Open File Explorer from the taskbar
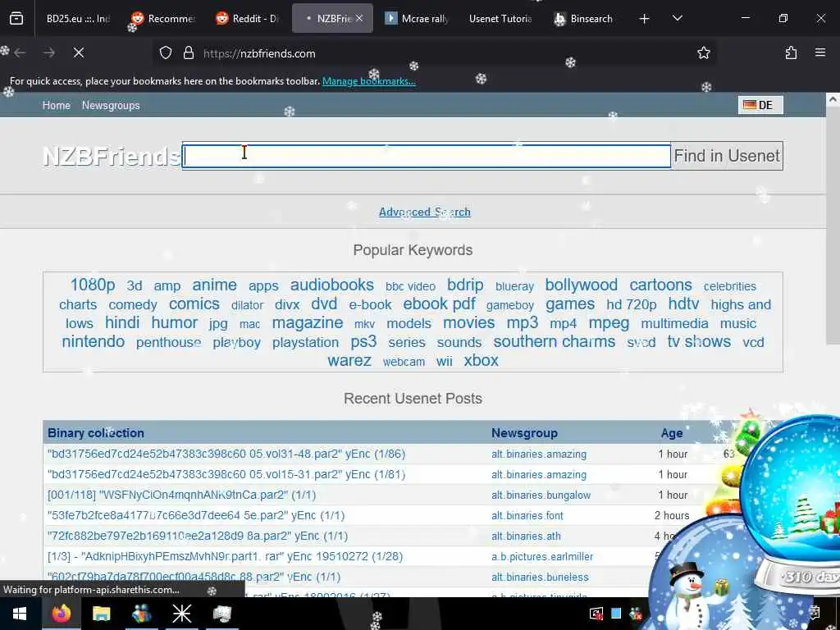This screenshot has height=630, width=840. point(101,614)
